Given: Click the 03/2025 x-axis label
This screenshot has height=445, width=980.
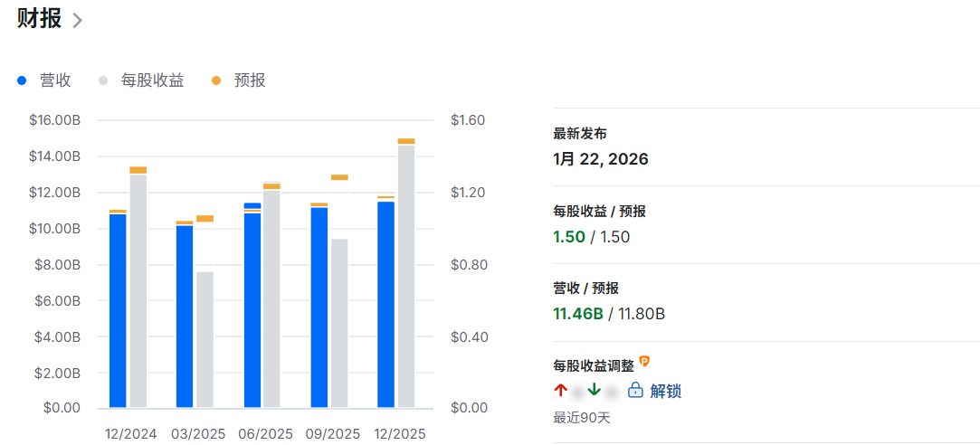Looking at the screenshot, I should click(x=199, y=434).
